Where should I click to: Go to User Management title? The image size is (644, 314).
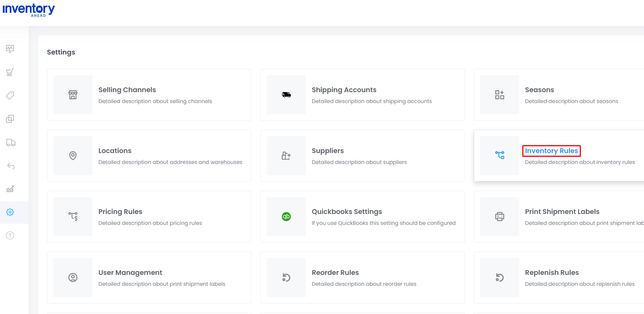coord(130,273)
